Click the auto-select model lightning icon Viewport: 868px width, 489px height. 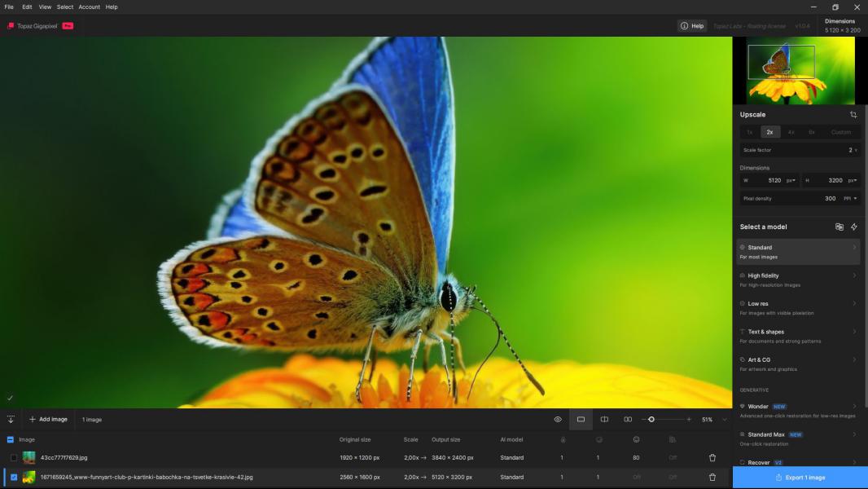tap(854, 227)
